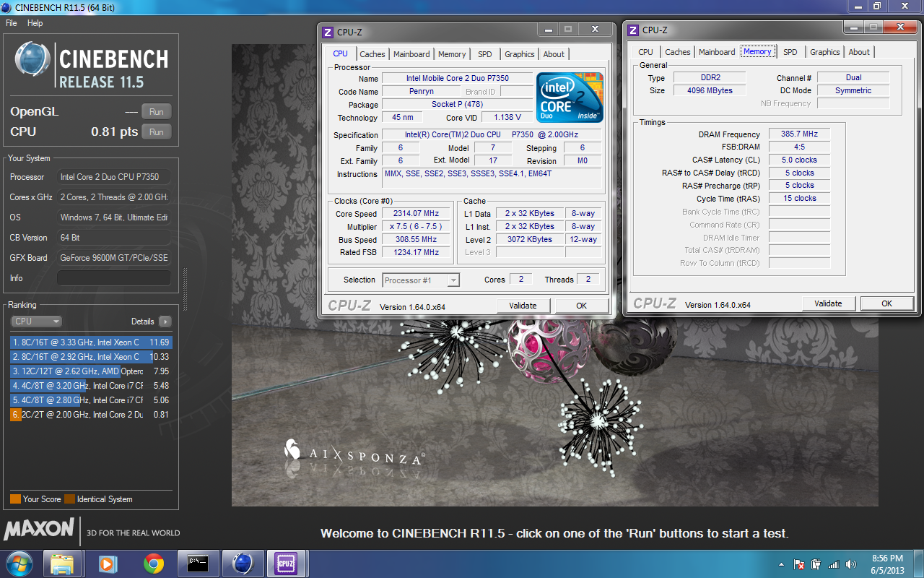Click the Info input field
The height and width of the screenshot is (578, 924).
coord(113,278)
